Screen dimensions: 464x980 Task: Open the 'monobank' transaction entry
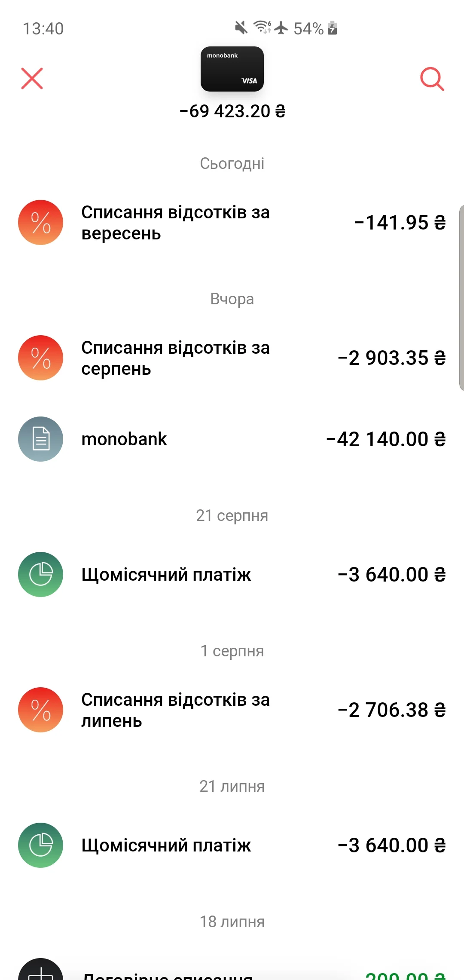pyautogui.click(x=124, y=439)
